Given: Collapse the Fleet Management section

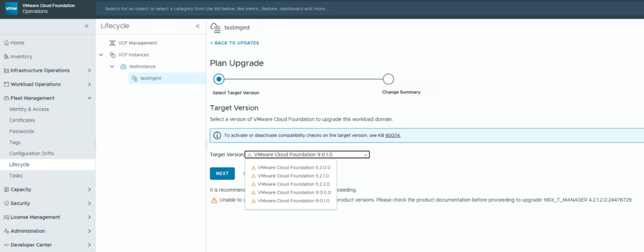Looking at the screenshot, I should 89,98.
